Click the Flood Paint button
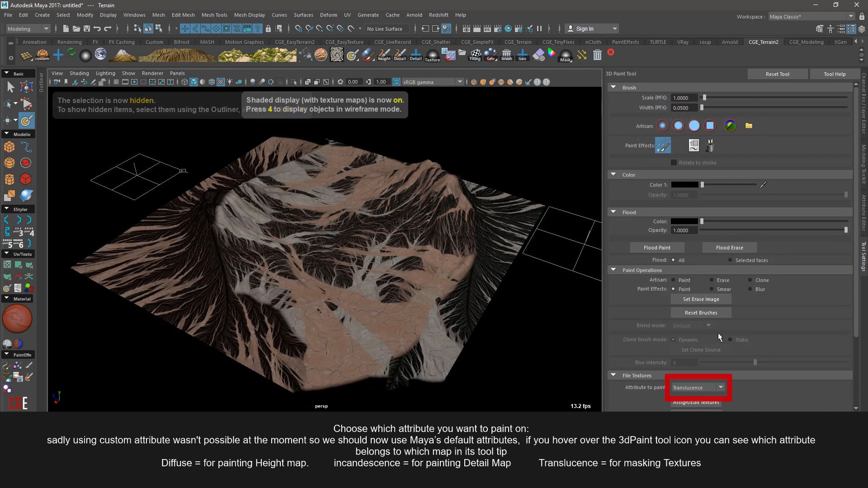 click(657, 248)
